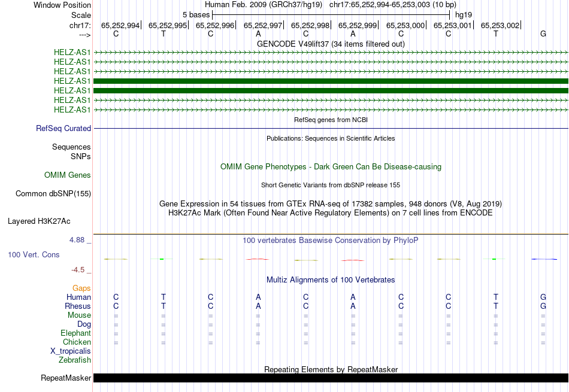This screenshot has height=392, width=569.
Task: Click the 5 bases scale bar label
Action: (196, 15)
